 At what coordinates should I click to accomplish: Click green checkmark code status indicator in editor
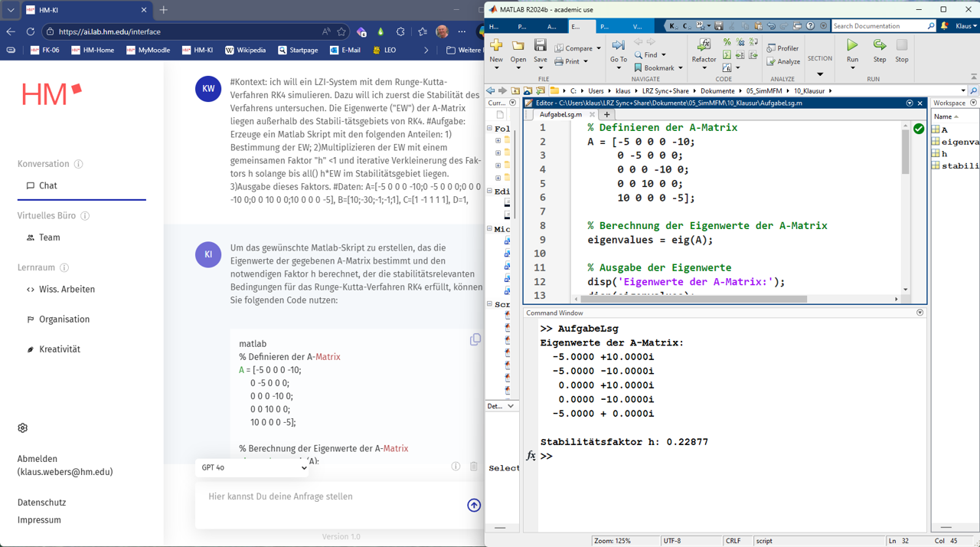click(919, 129)
